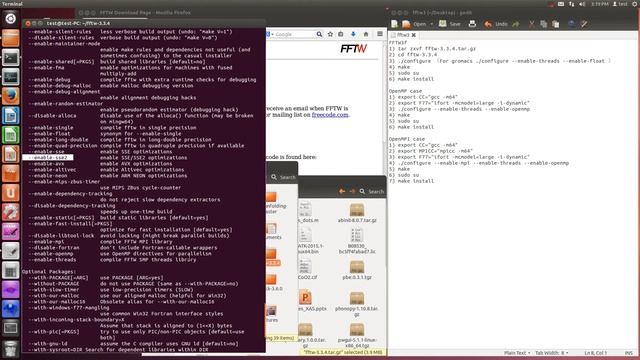Open the Files manager in the dock
This screenshot has width=640, height=360.
coord(10,38)
